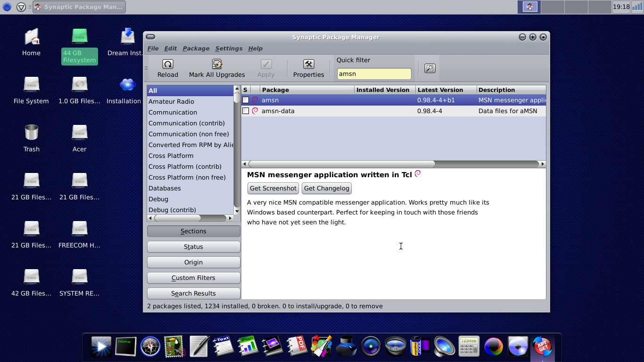Click the Apply toolbar button
Image resolution: width=644 pixels, height=362 pixels.
click(x=266, y=68)
